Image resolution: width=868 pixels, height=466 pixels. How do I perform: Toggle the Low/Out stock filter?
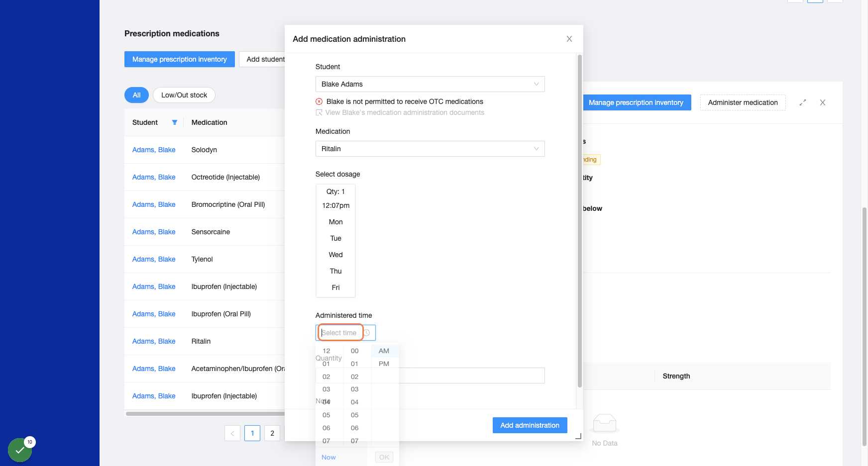coord(184,95)
